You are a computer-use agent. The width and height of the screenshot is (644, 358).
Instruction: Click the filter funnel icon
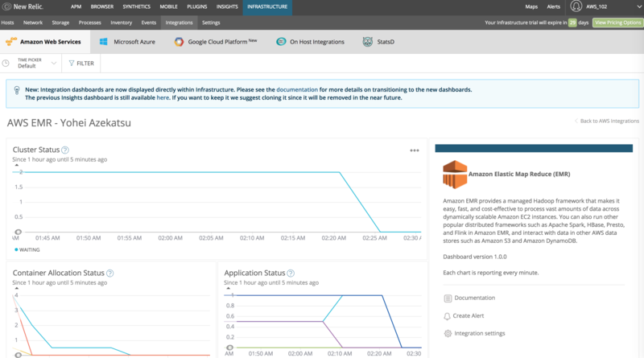click(72, 64)
